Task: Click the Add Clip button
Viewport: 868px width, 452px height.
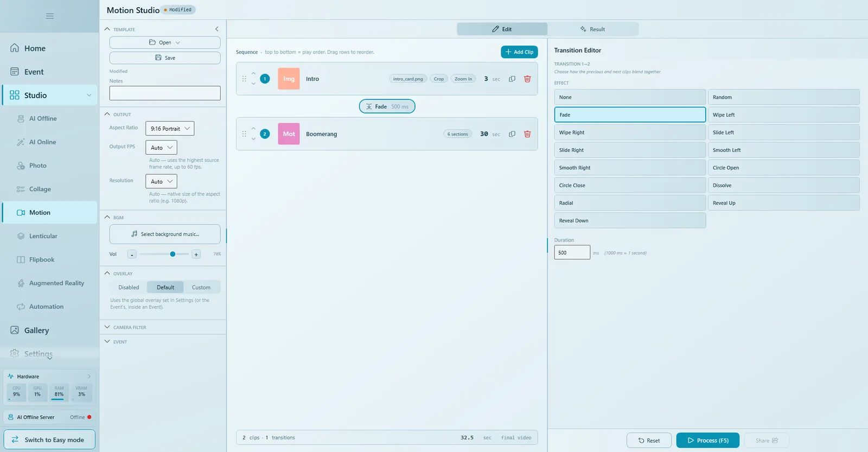Action: pos(519,52)
